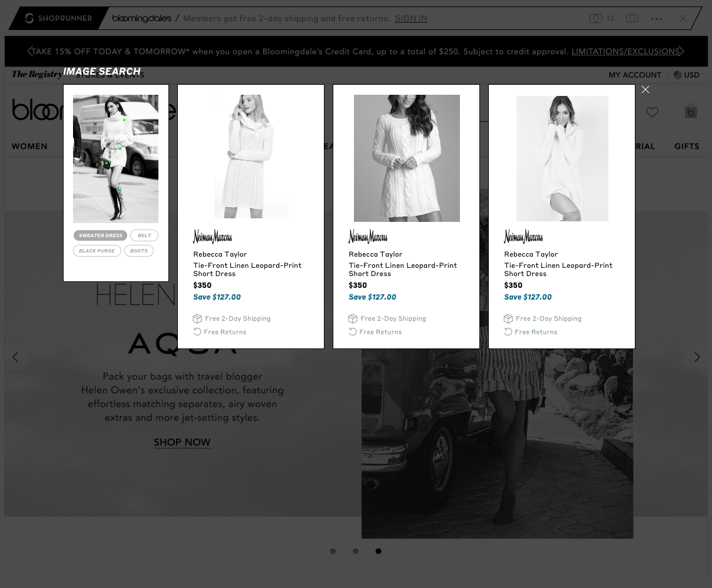Image resolution: width=712 pixels, height=588 pixels.
Task: Open the LIMITATIONS/EXCLUSIONS link
Action: [625, 51]
